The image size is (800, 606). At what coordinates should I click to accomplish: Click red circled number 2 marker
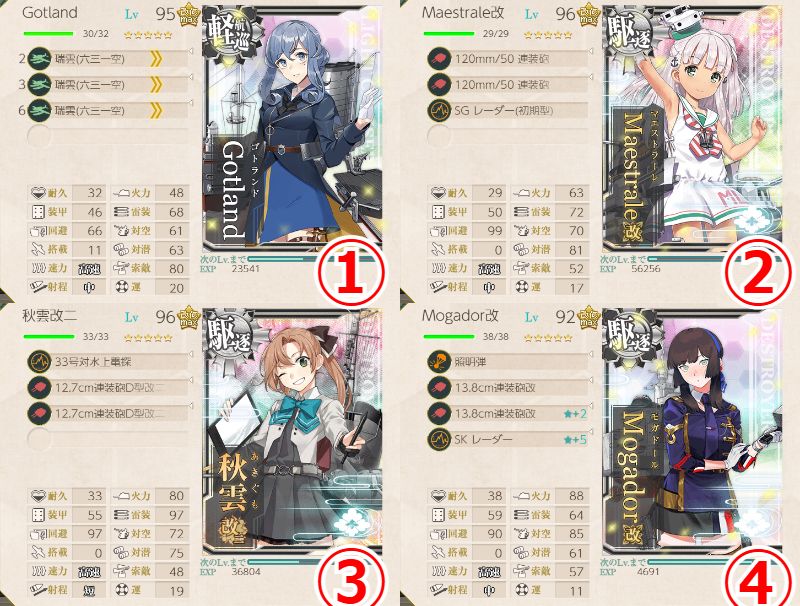(758, 272)
